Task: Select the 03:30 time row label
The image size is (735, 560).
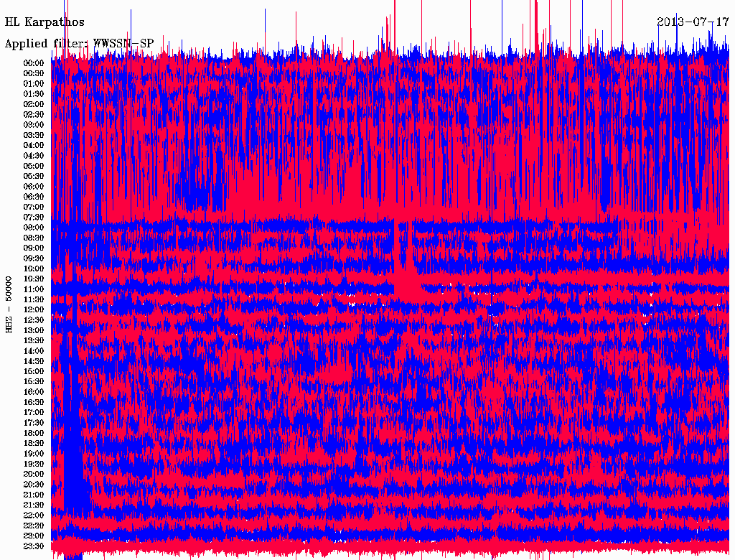Action: click(34, 135)
